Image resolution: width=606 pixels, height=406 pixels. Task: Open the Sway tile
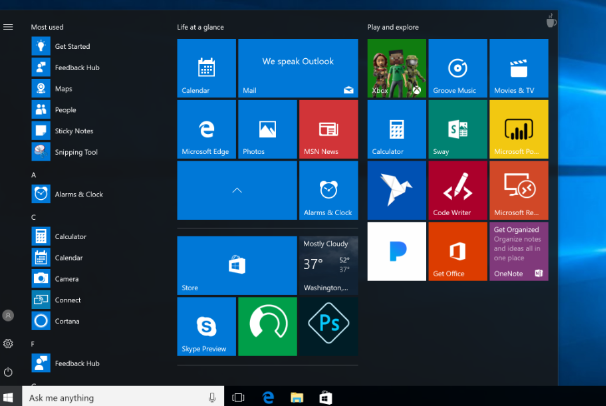click(x=457, y=129)
